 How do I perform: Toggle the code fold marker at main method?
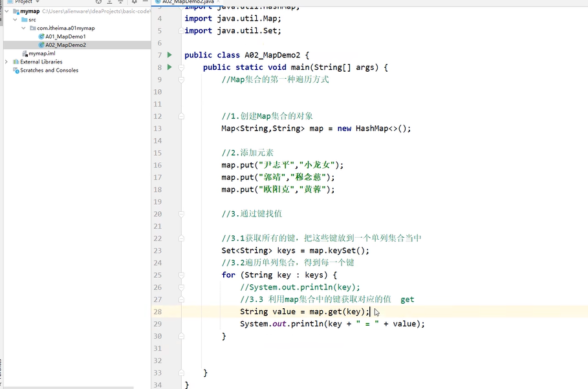click(181, 67)
